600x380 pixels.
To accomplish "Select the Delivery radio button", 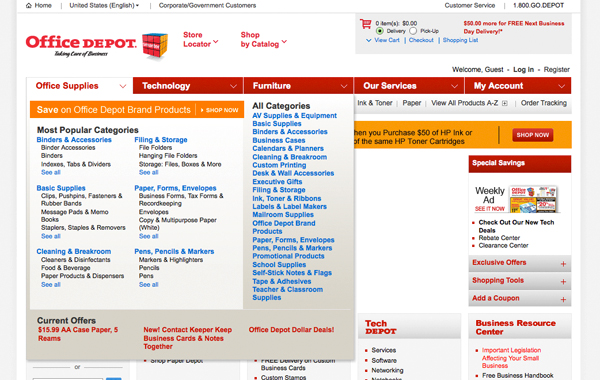I will tap(380, 31).
